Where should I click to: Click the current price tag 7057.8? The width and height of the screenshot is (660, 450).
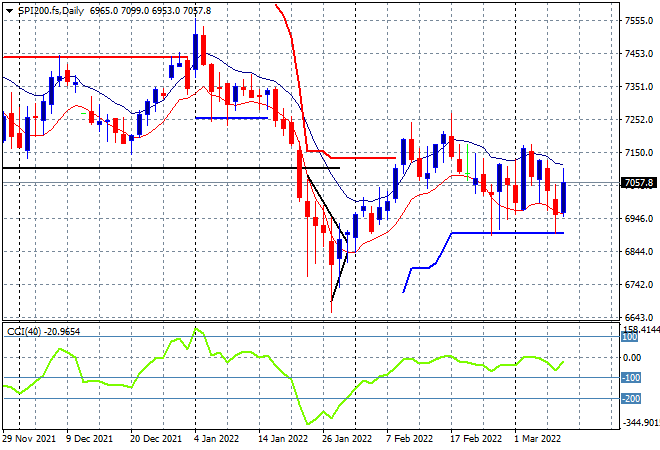coord(638,183)
